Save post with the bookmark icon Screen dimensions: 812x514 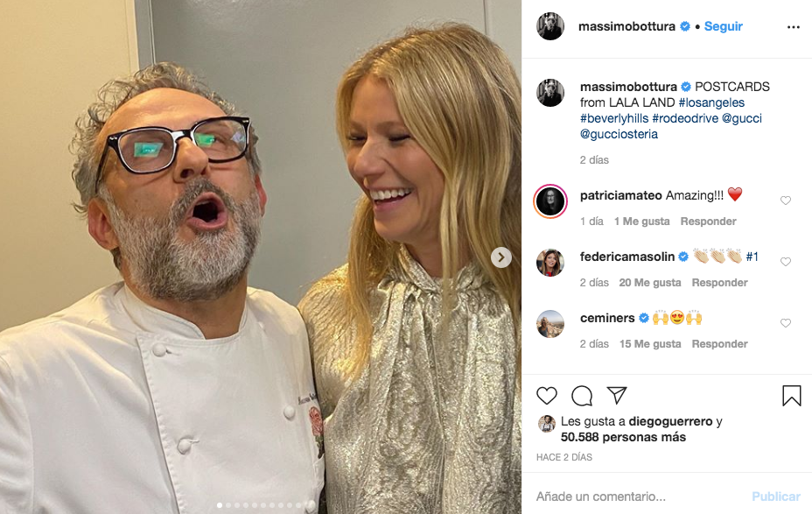[x=791, y=396]
